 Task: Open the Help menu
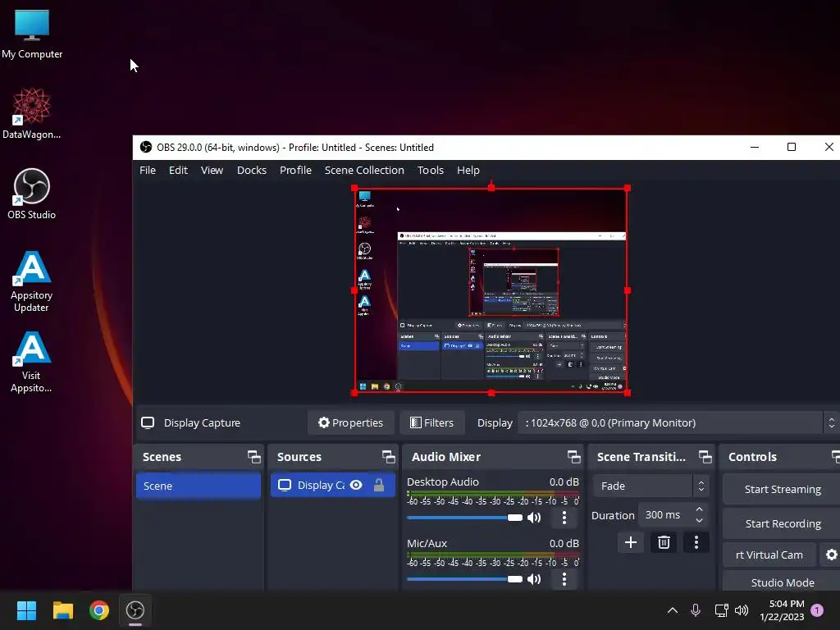click(x=468, y=170)
